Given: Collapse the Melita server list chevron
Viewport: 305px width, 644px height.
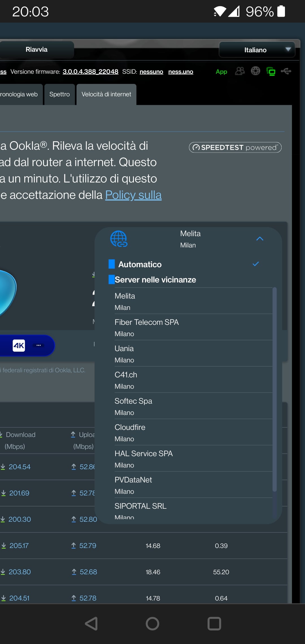Looking at the screenshot, I should coord(260,239).
